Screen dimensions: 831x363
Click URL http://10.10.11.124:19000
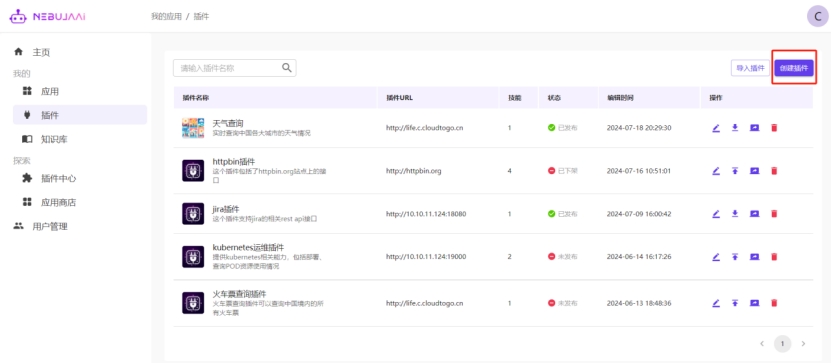pos(426,256)
